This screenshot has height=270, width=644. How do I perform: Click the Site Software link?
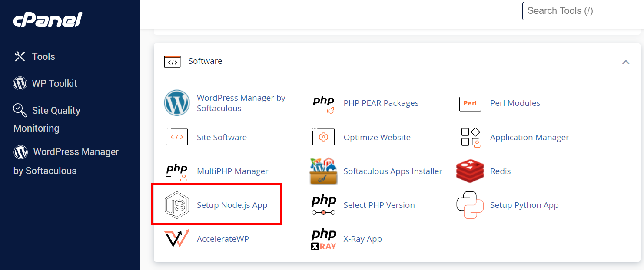(x=222, y=138)
